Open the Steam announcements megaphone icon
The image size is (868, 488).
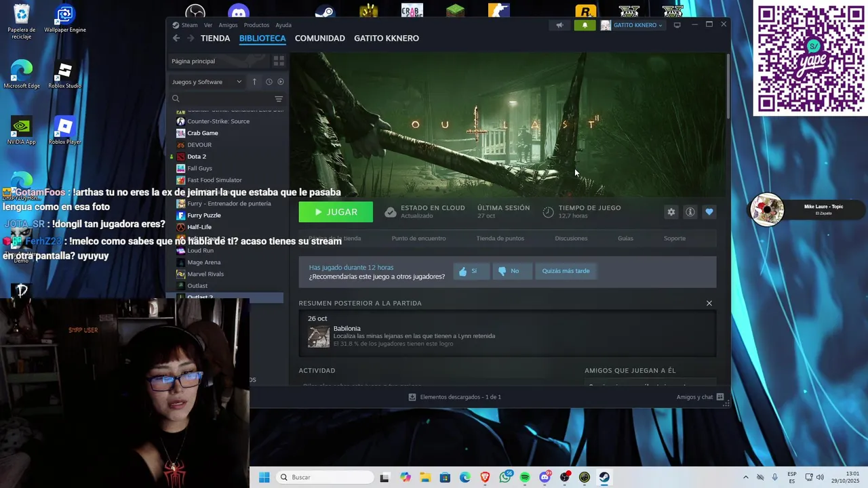click(x=559, y=25)
